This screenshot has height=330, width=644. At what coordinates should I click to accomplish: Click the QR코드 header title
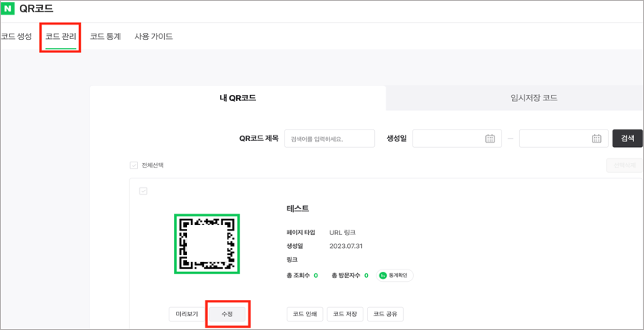coord(36,8)
